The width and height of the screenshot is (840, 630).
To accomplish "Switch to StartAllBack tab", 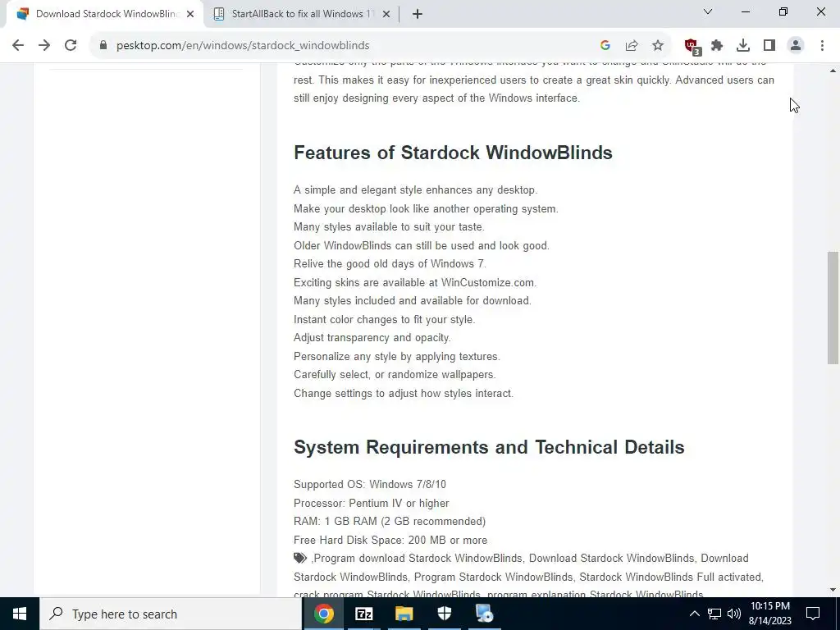I will [302, 14].
